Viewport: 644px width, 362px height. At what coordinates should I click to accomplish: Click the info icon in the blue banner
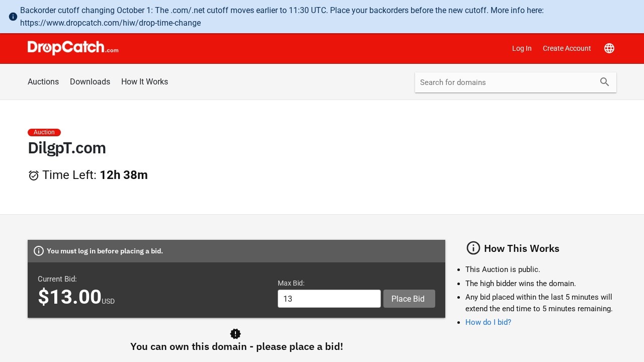[13, 17]
